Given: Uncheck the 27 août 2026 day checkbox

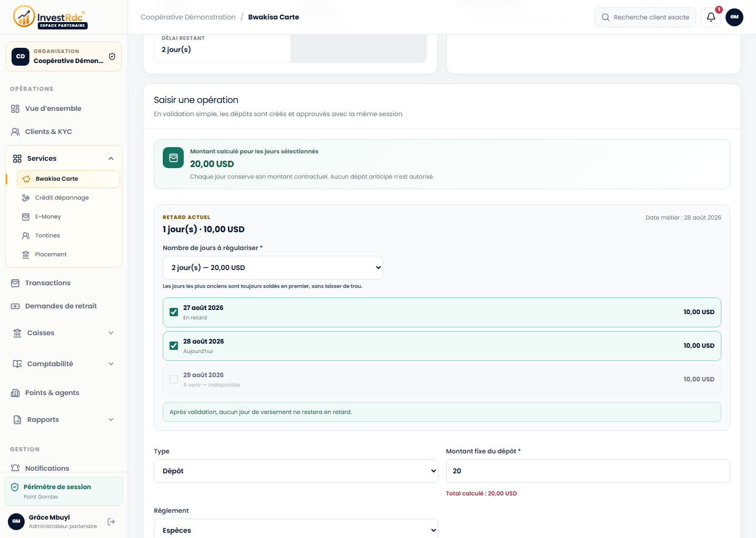Looking at the screenshot, I should pos(174,312).
